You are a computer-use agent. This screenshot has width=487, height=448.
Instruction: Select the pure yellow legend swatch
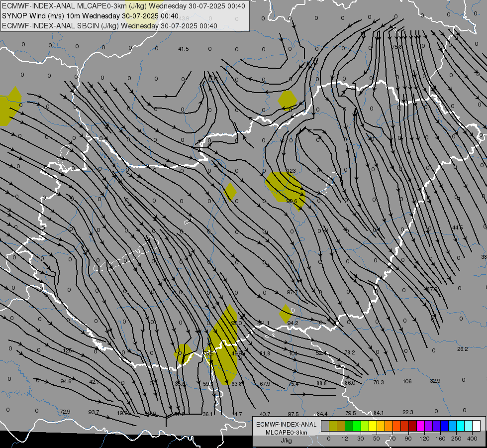pyautogui.click(x=373, y=426)
